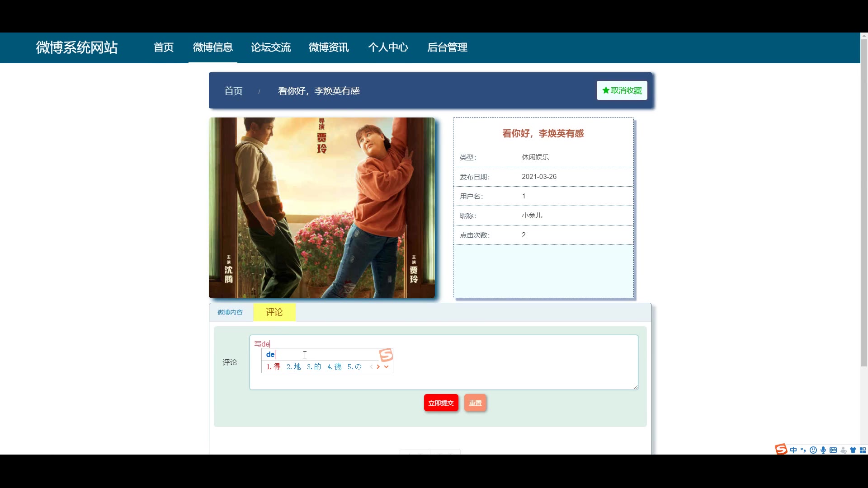Choose candidate 2 地
This screenshot has height=488, width=868.
tap(293, 367)
